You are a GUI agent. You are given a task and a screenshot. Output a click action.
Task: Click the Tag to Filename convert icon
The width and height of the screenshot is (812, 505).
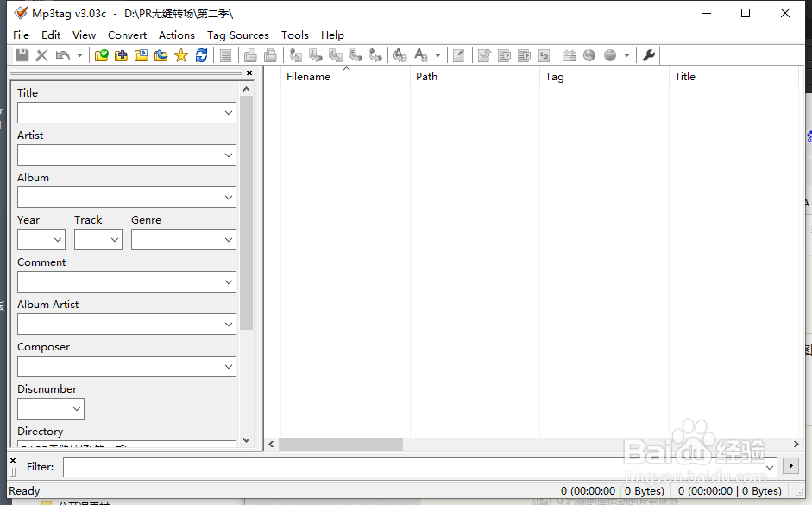point(296,55)
